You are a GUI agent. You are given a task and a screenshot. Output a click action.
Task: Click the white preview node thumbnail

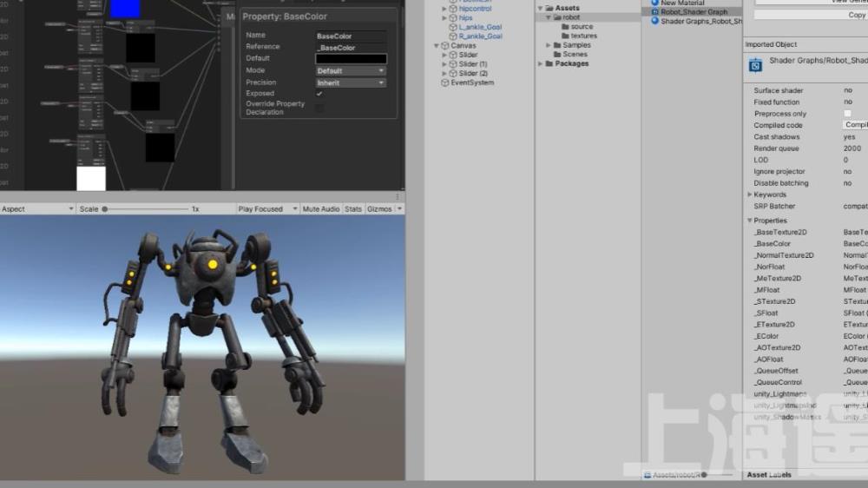coord(91,178)
